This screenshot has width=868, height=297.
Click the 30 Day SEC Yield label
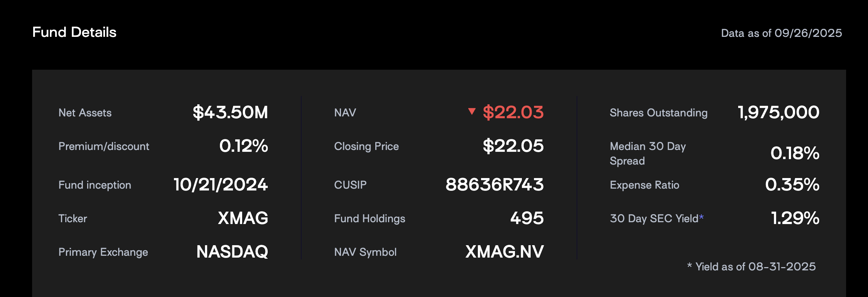click(x=654, y=219)
